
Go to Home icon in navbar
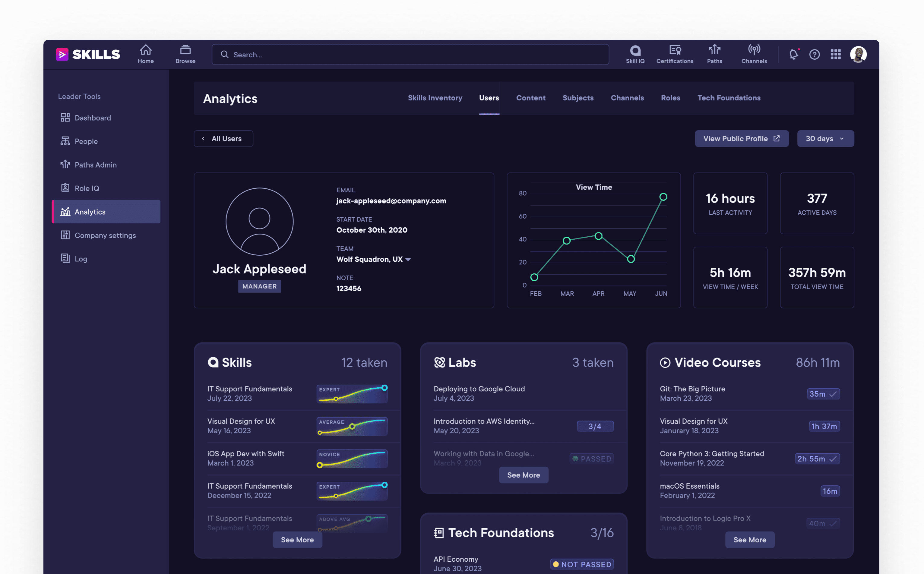click(145, 54)
